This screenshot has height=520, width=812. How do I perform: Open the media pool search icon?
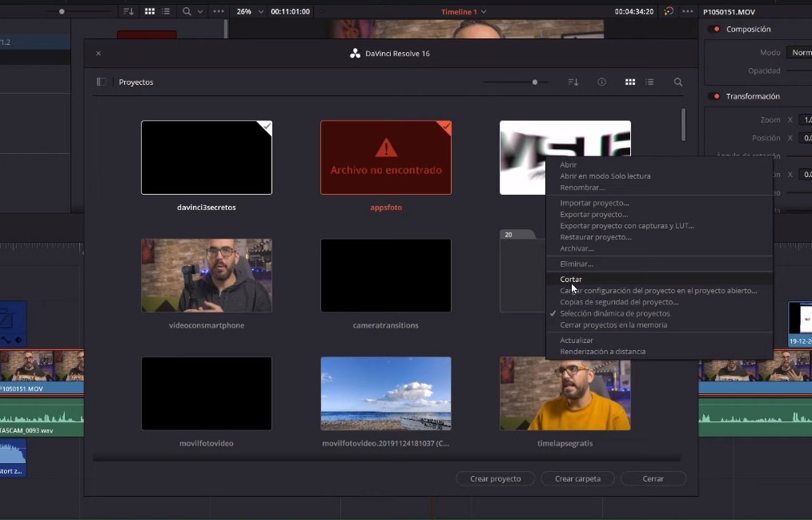coord(187,12)
